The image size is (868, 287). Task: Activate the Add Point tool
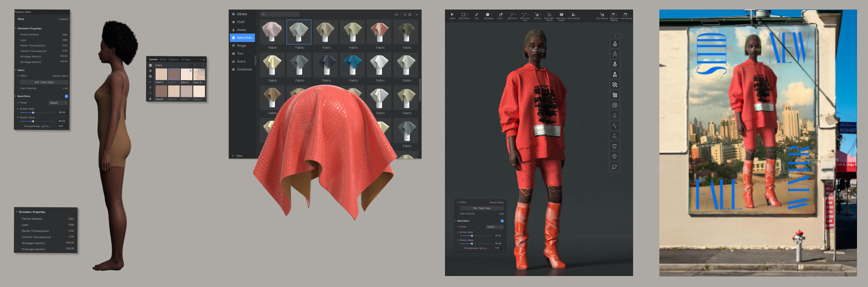coord(512,15)
